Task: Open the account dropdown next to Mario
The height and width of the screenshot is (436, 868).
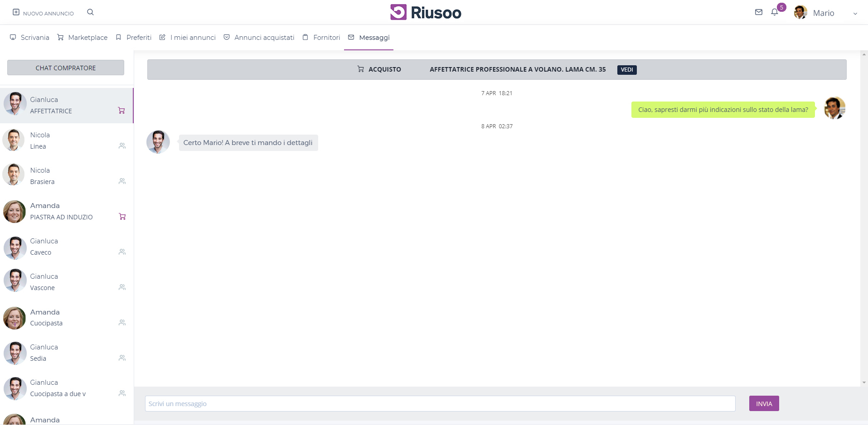Action: 856,14
